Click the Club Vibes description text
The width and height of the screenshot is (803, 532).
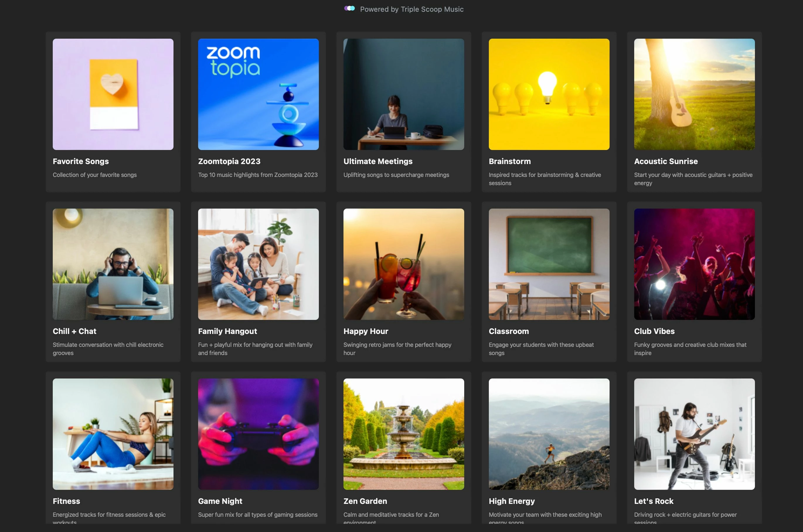[690, 348]
